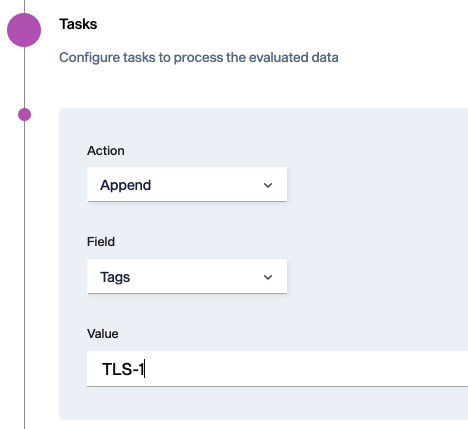Select the small purple task step dot
This screenshot has height=429, width=468.
[24, 115]
